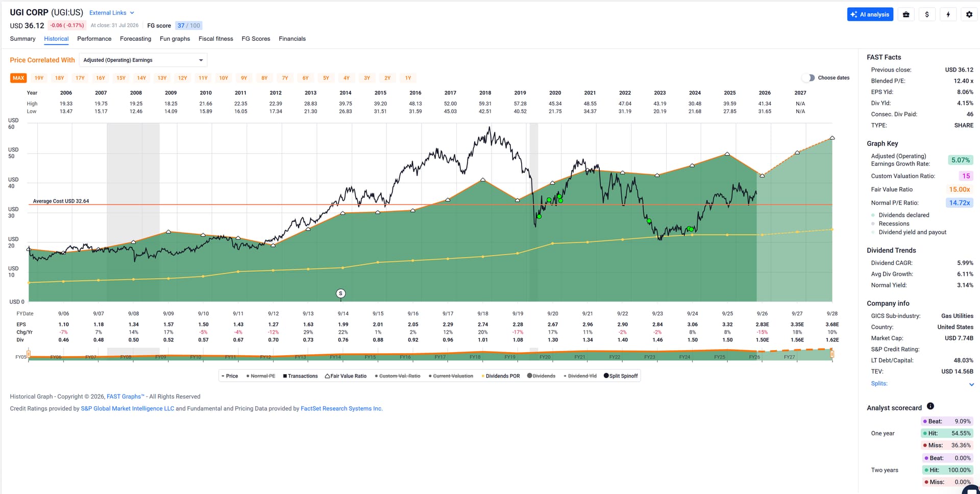Select the Historical tab
Viewport: 980px width, 494px height.
[56, 39]
